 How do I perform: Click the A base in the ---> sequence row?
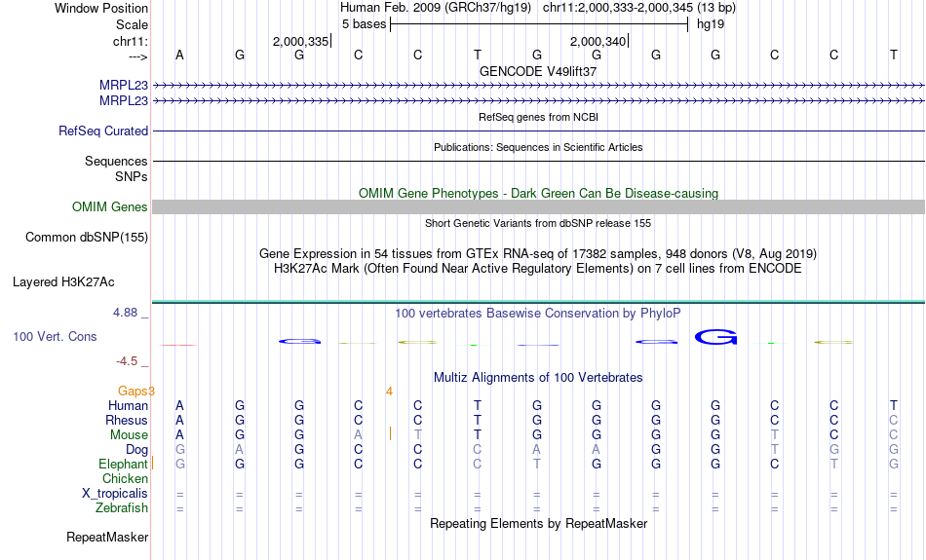(179, 55)
